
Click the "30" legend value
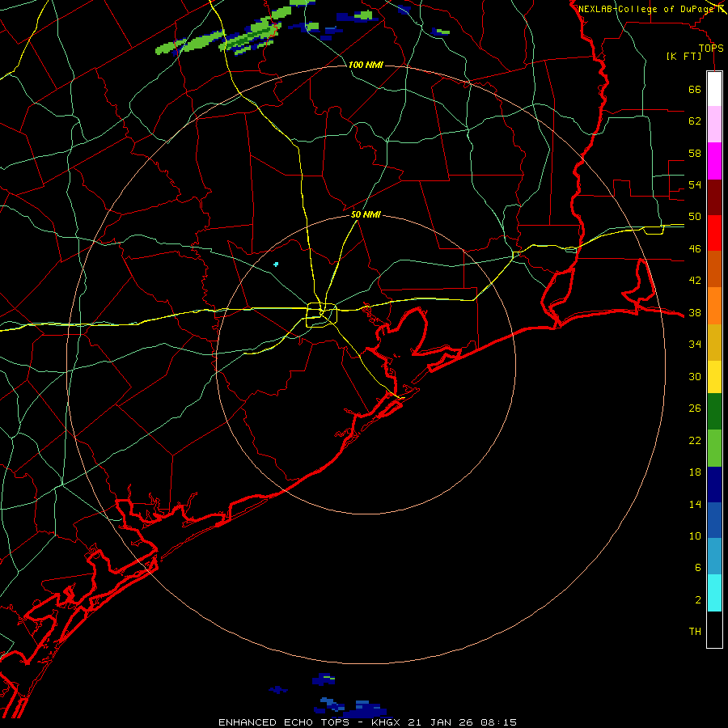[695, 376]
